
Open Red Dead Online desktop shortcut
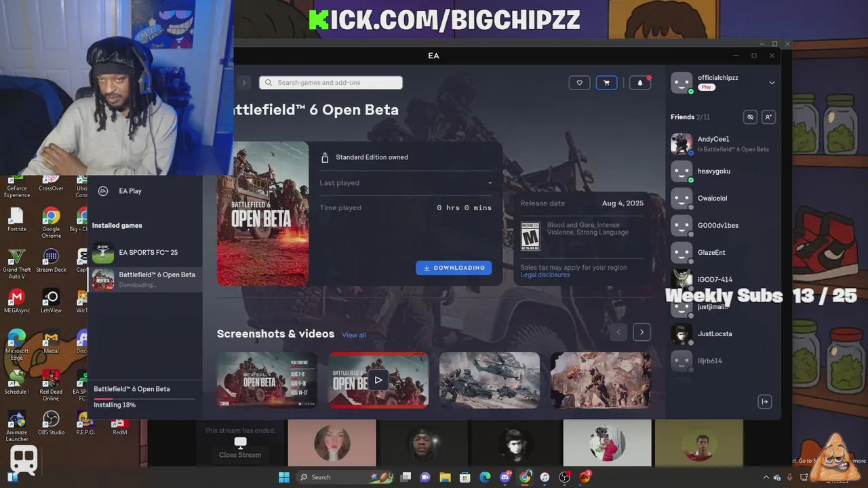pos(51,385)
